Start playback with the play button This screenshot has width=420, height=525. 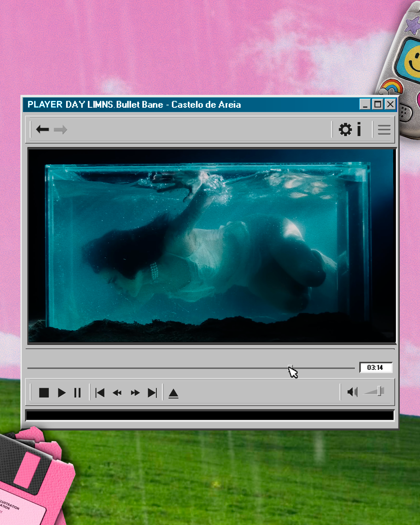pos(61,393)
